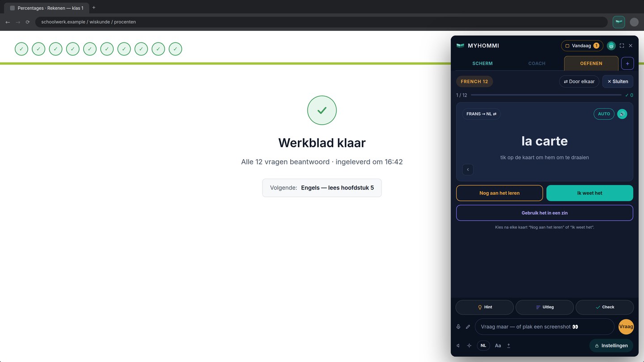Switch language with the NL pill
644x362 pixels.
[483, 345]
